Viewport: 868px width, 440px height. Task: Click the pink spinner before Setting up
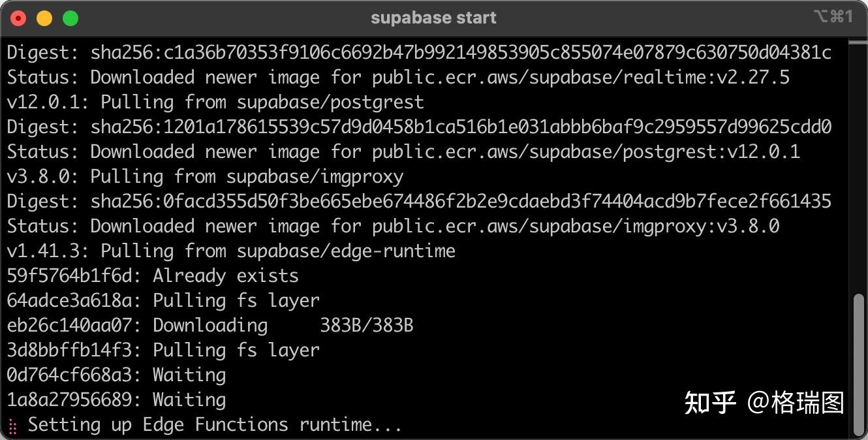tap(12, 426)
